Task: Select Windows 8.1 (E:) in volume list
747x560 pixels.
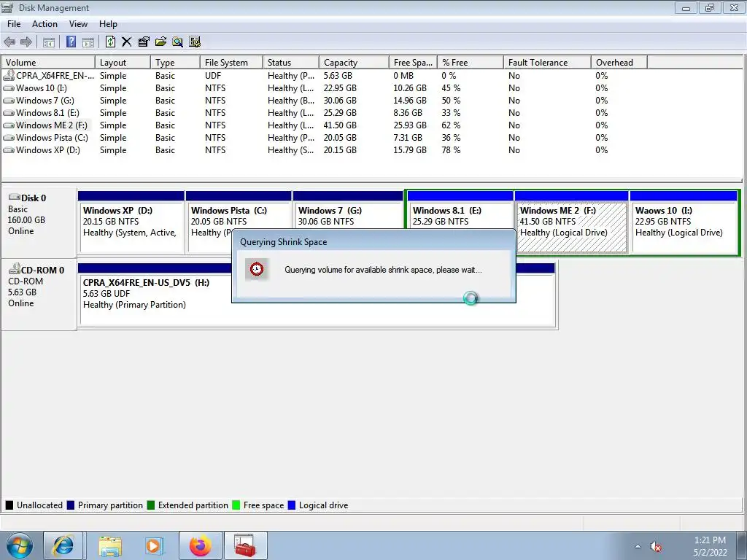Action: (47, 113)
